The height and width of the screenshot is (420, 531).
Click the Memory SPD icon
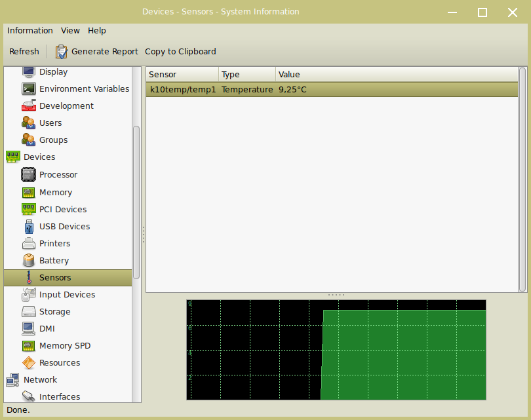[28, 345]
